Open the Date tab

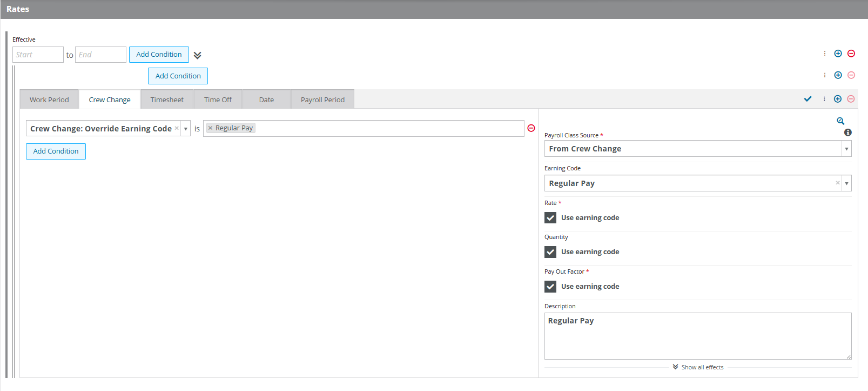[x=266, y=100]
